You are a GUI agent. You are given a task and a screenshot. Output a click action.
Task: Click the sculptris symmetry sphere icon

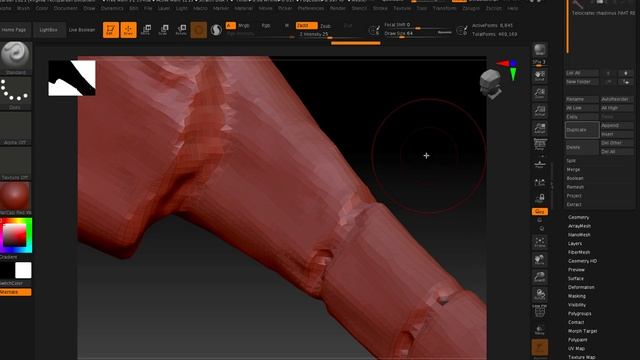[216, 30]
